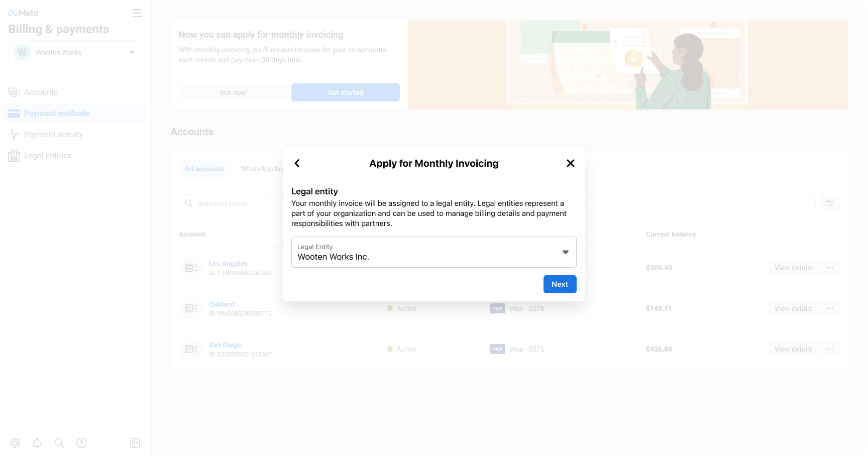Viewport: 868px width, 456px height.
Task: Close the Apply for Monthly Invoicing dialog
Action: (571, 163)
